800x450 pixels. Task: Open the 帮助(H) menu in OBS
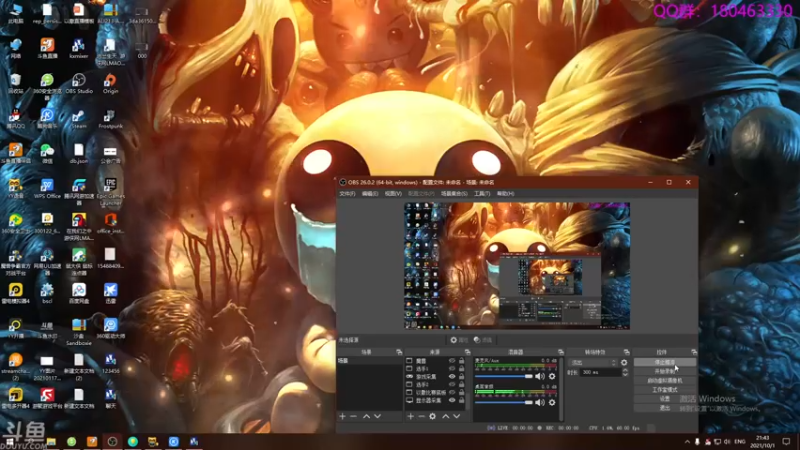[x=505, y=194]
